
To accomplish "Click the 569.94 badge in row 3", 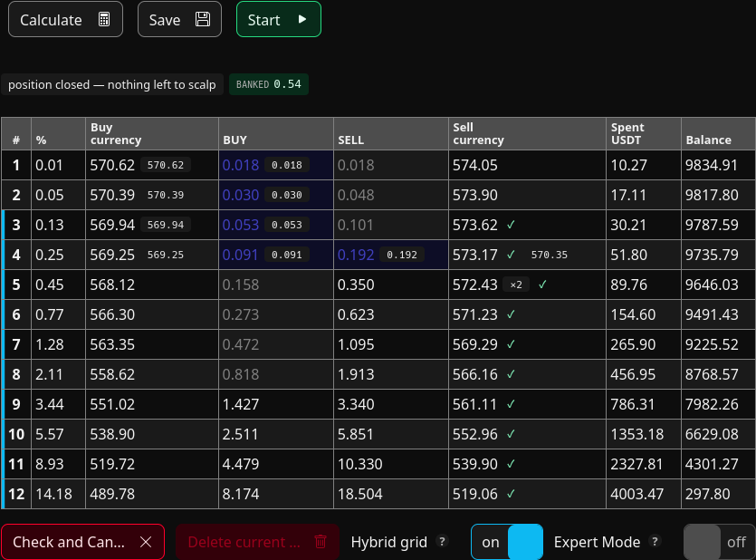I will click(166, 225).
